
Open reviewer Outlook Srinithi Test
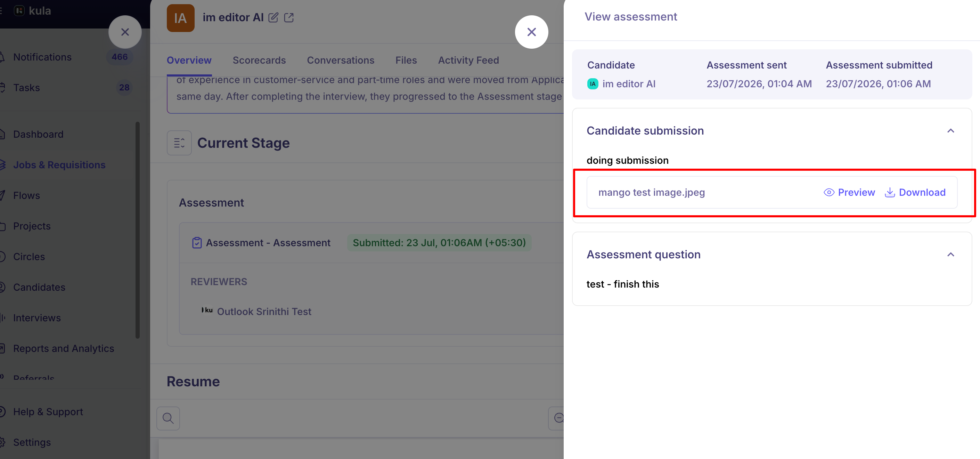click(x=264, y=312)
